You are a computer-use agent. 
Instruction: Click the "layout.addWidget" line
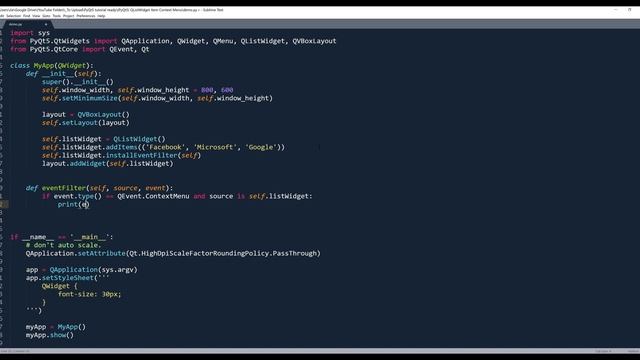(x=108, y=163)
